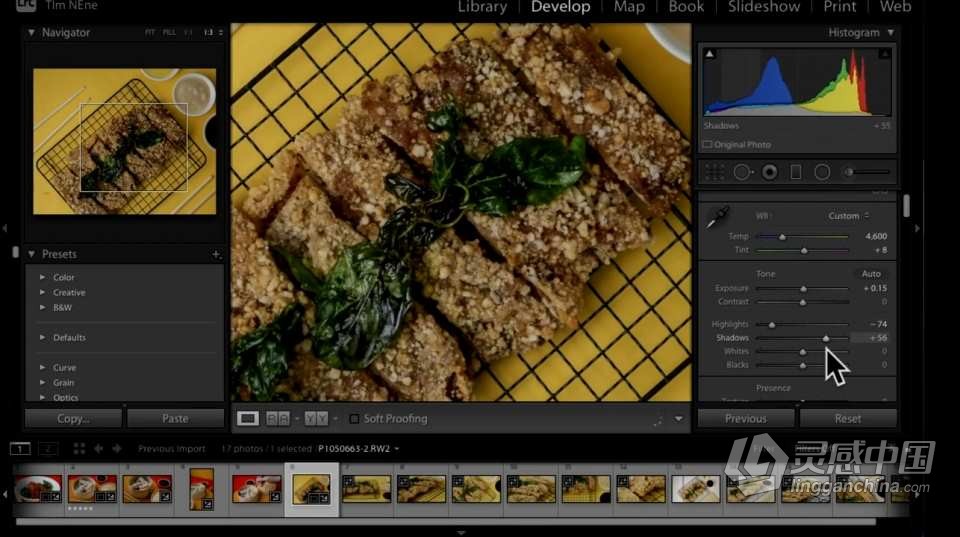
Task: Open the WB Custom dropdown
Action: click(849, 216)
